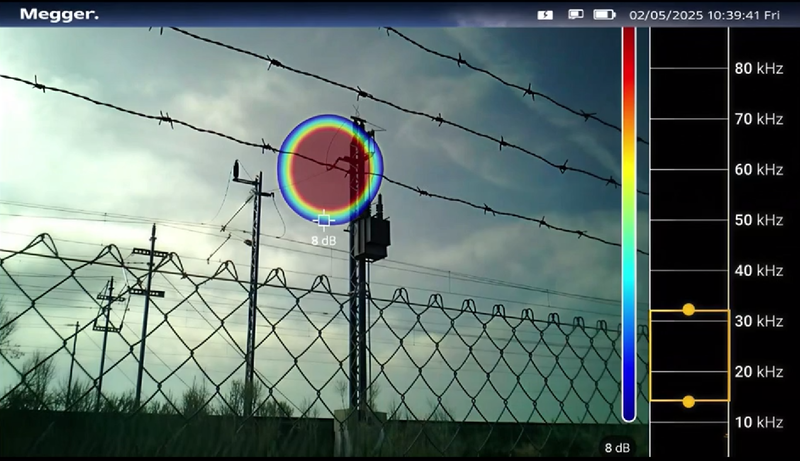Tap the charging bolt status icon
Viewport: 800px width, 461px height.
coord(545,15)
